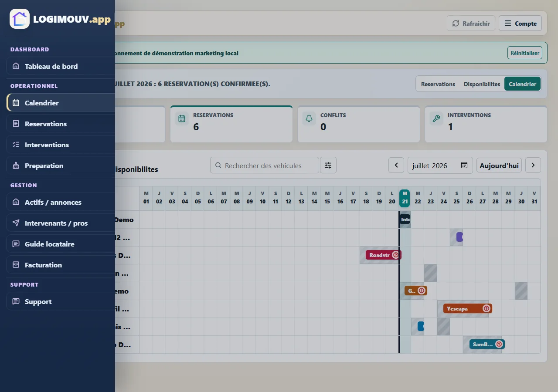Go to next month with right chevron

(533, 166)
